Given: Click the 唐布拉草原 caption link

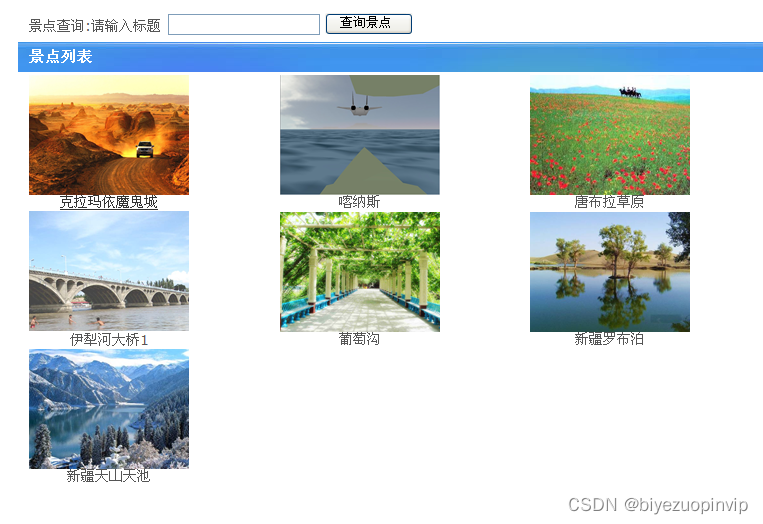Looking at the screenshot, I should (x=609, y=202).
